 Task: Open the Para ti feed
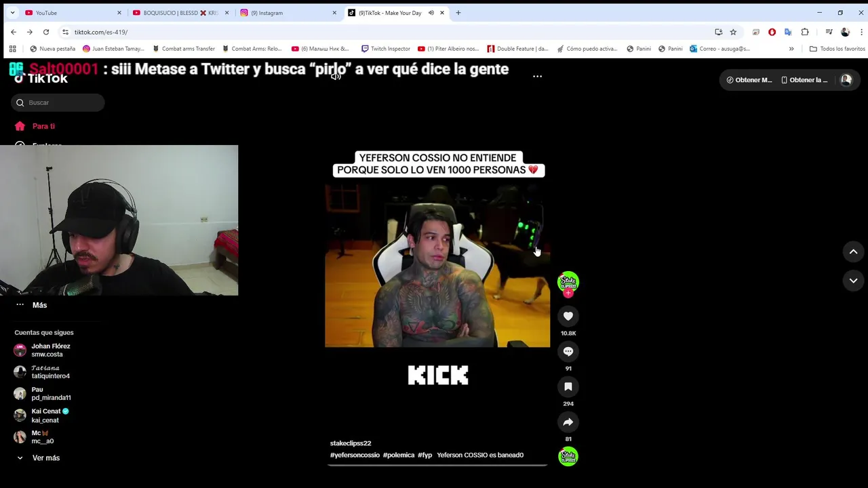pyautogui.click(x=35, y=126)
